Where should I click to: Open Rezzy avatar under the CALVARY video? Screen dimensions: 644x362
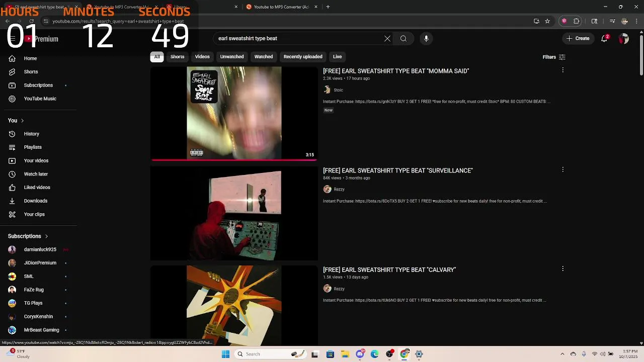(x=327, y=289)
